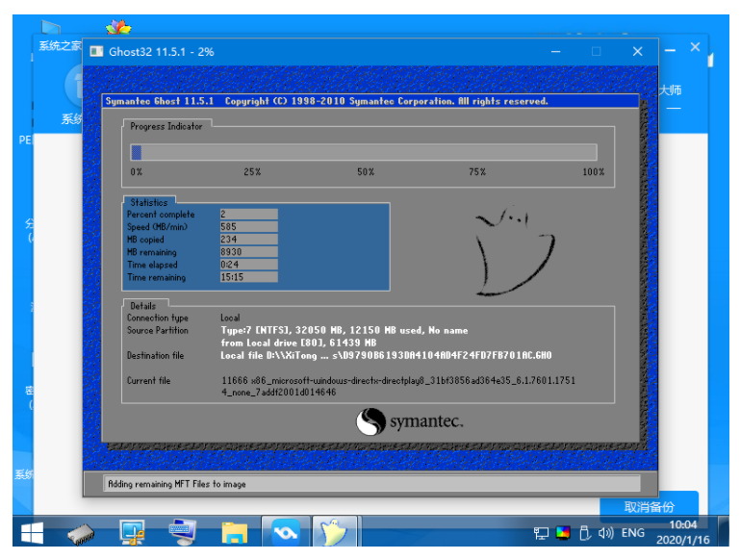Viewport: 740px width, 560px height.
Task: Select the Ghost app taskbar button
Action: [336, 532]
